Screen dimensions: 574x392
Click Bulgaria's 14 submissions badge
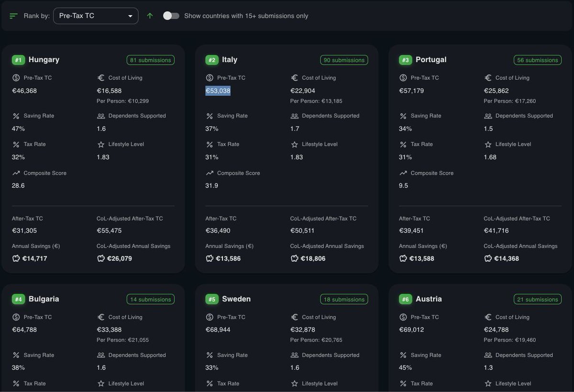(x=151, y=299)
